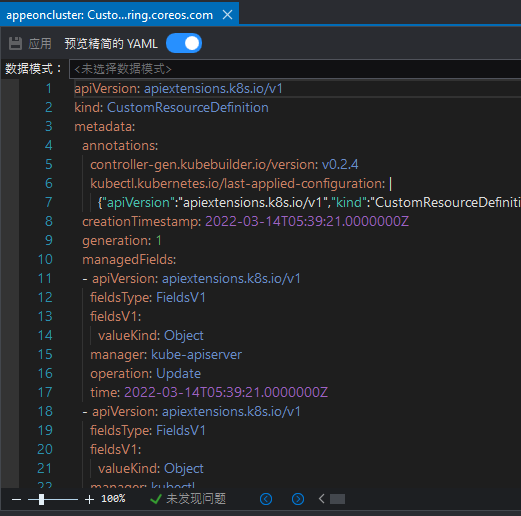Viewport: 521px width, 516px height.
Task: Open the 数据模式 schema dropdown
Action: point(295,69)
